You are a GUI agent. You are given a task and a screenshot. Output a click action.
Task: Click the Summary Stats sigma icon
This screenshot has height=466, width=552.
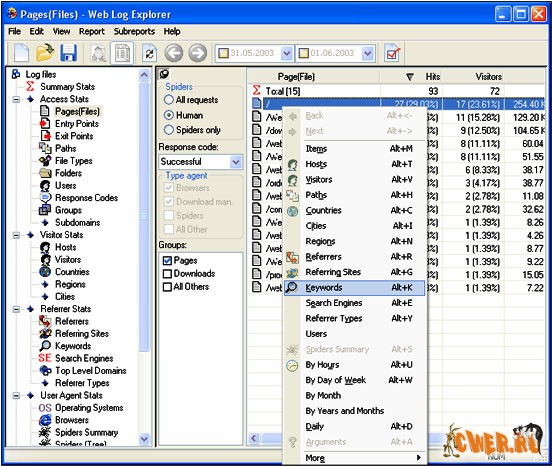click(x=30, y=86)
